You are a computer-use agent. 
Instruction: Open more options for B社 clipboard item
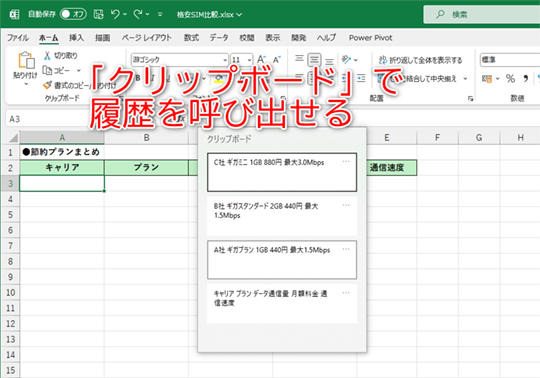coord(346,205)
